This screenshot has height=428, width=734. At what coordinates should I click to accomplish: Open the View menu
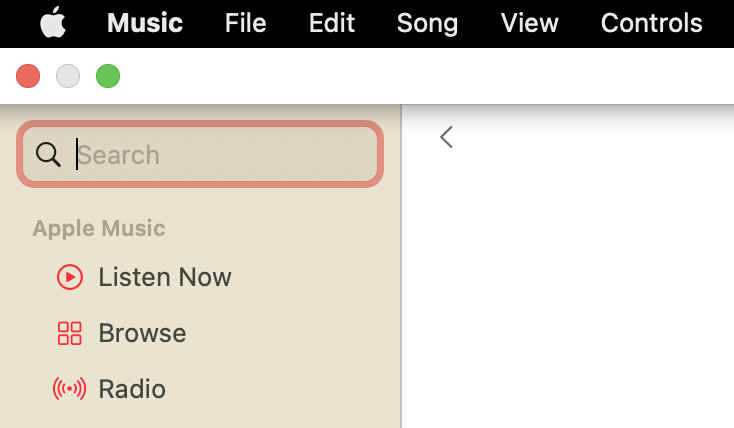(x=529, y=23)
